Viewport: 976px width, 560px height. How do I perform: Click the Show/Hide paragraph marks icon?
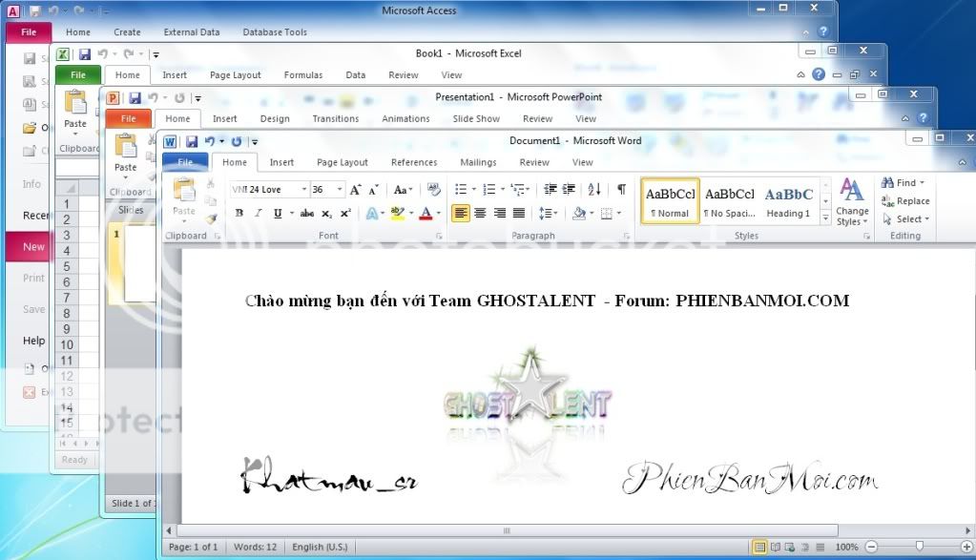(621, 190)
